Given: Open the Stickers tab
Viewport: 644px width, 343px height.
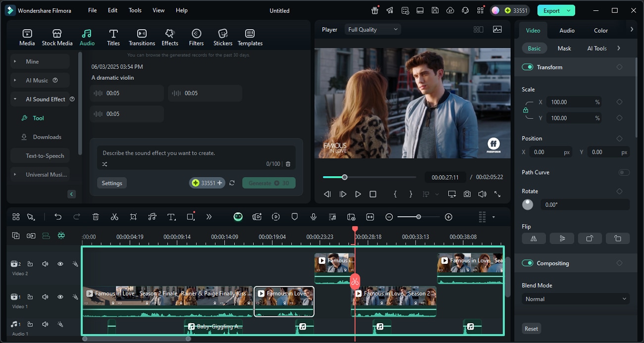Looking at the screenshot, I should tap(223, 37).
